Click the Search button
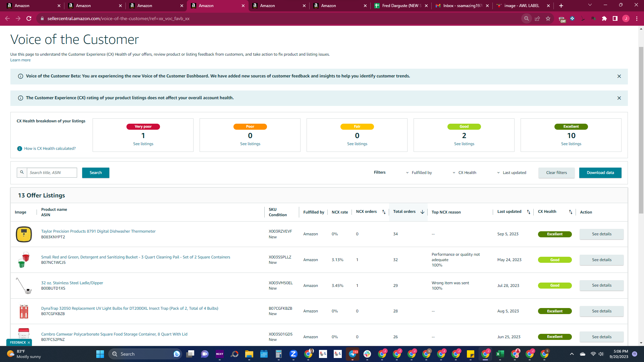 (96, 173)
